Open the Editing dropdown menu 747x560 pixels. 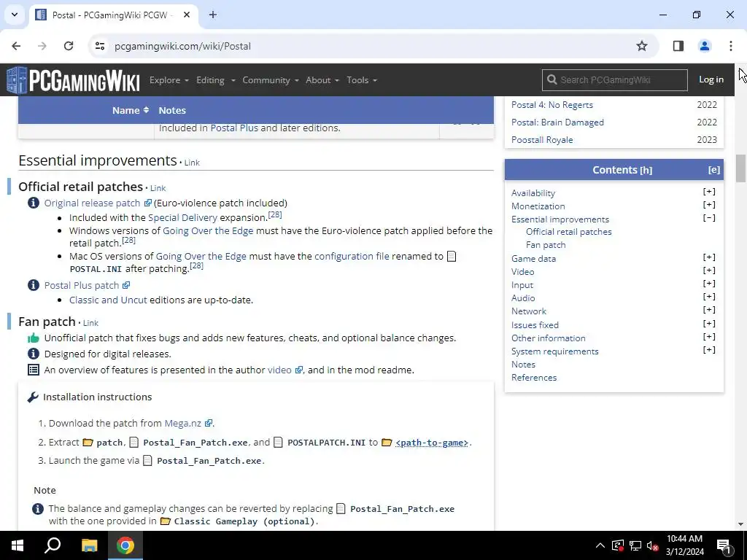click(x=216, y=80)
